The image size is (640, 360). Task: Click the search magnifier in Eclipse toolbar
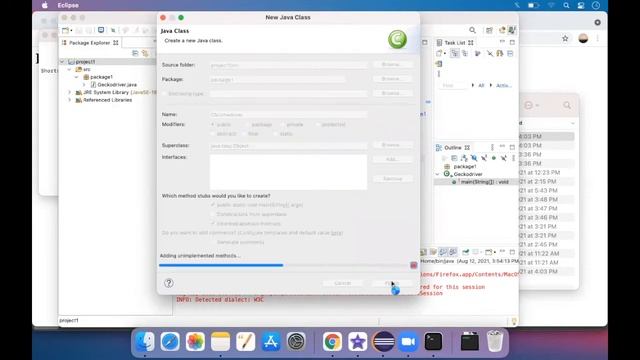(472, 30)
